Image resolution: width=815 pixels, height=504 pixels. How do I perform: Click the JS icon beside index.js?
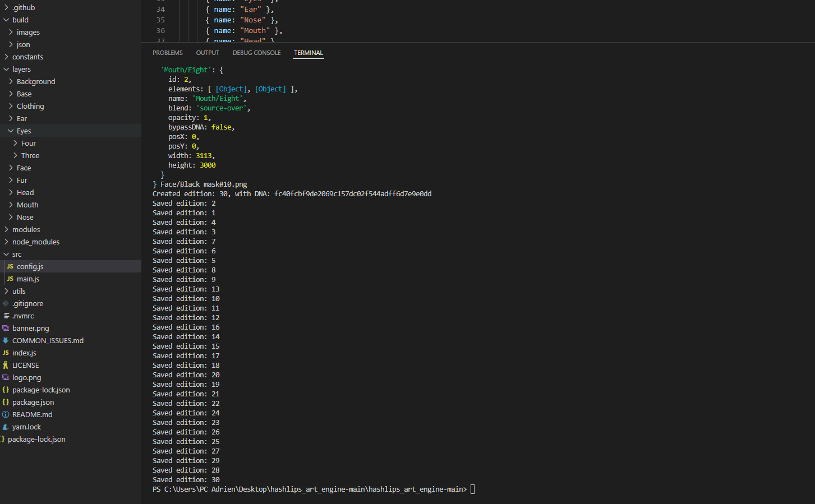click(6, 353)
